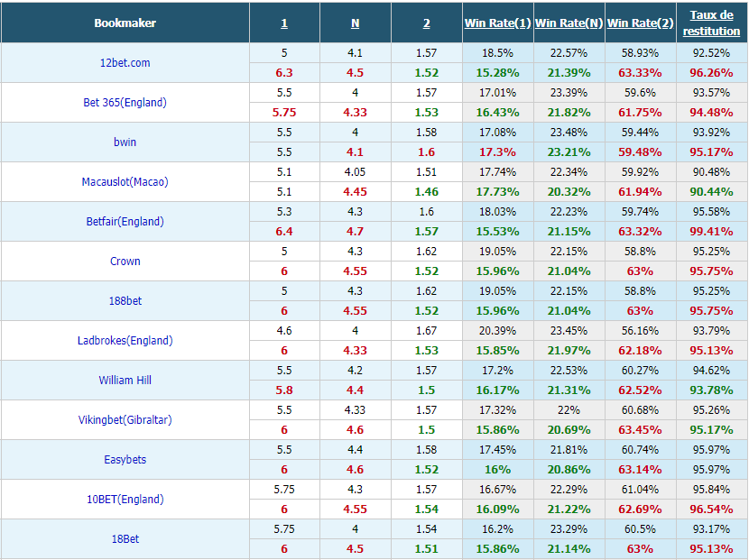Select 10BET green odds 1.54
Viewport: 749px width, 560px height.
(426, 509)
